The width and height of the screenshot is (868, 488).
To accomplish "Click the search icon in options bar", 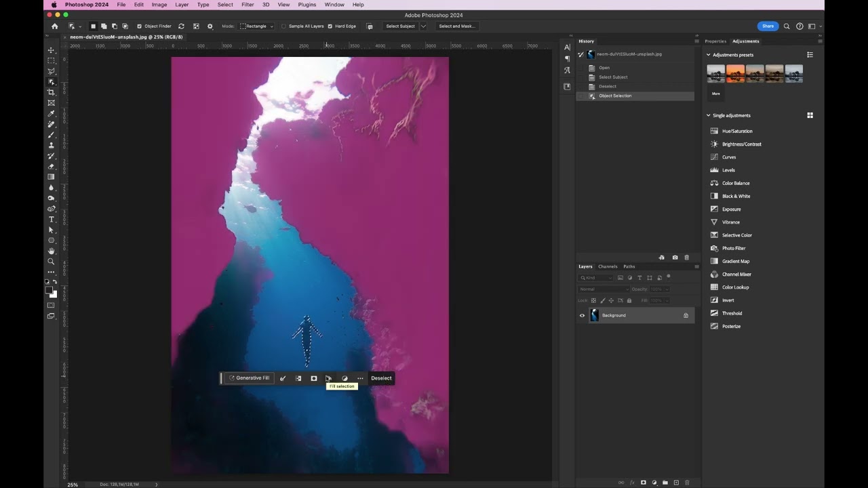I will tap(787, 26).
